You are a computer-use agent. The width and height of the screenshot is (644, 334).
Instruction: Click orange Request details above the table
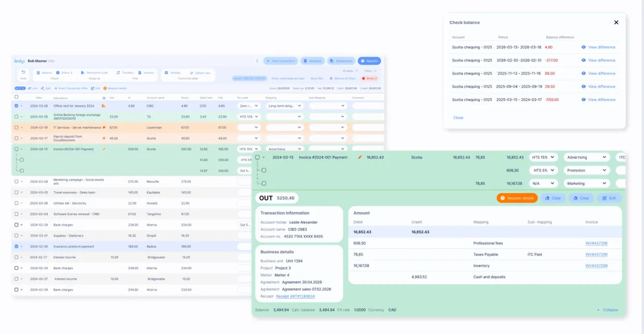pyautogui.click(x=115, y=88)
